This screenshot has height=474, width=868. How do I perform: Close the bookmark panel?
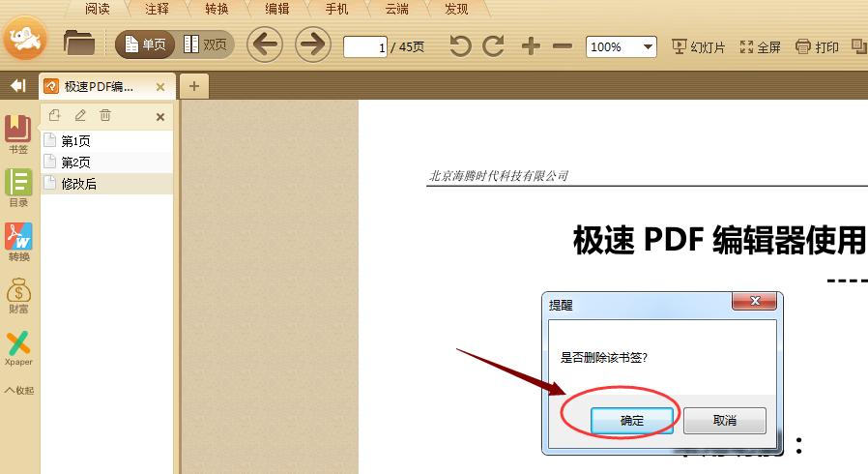pyautogui.click(x=160, y=117)
